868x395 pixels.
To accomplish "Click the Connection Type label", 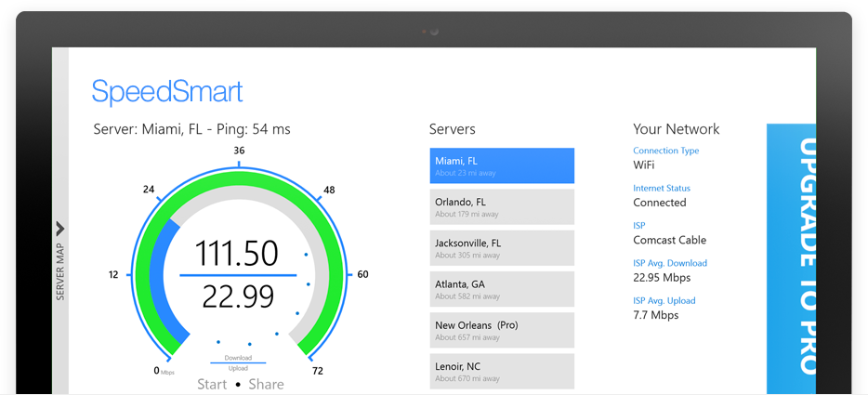I will click(x=666, y=151).
